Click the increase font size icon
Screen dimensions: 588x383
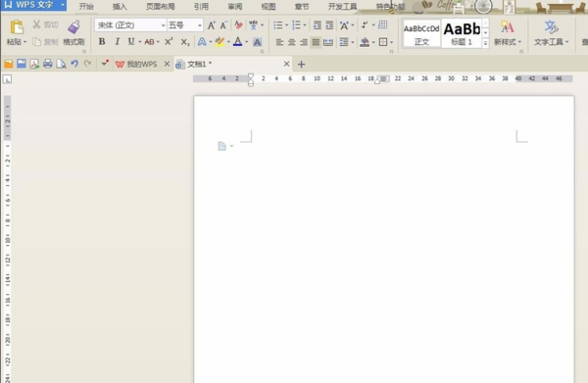point(212,25)
